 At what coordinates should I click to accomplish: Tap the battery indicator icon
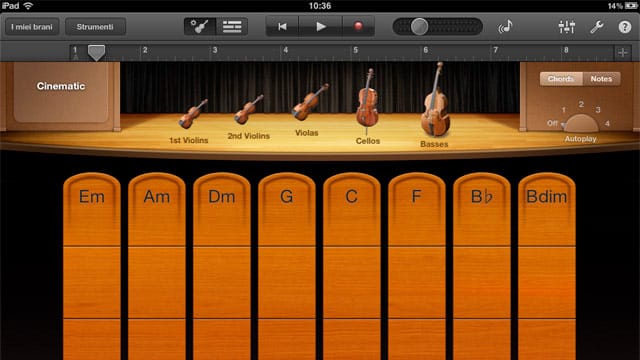click(630, 6)
